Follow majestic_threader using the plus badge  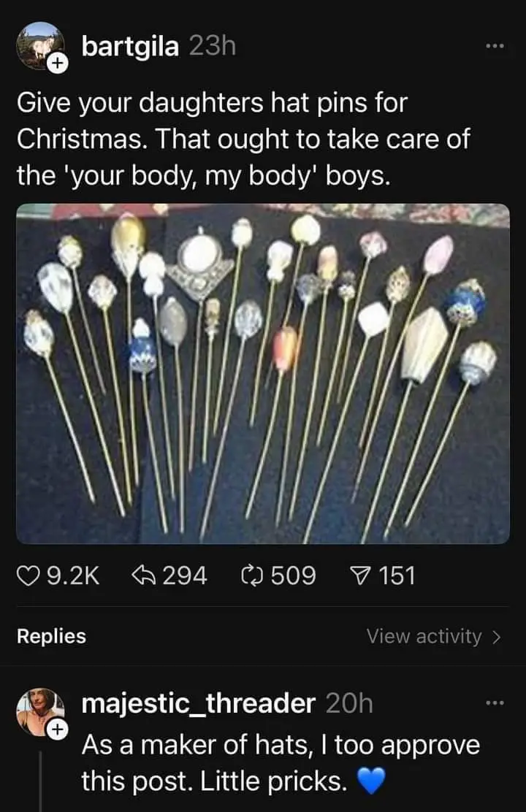click(x=57, y=729)
